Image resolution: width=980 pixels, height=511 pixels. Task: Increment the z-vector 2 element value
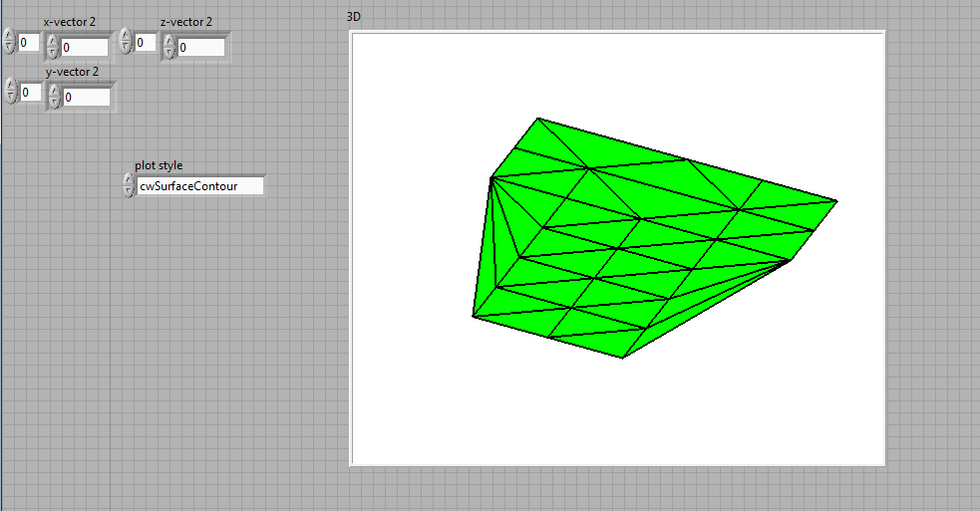coord(169,41)
